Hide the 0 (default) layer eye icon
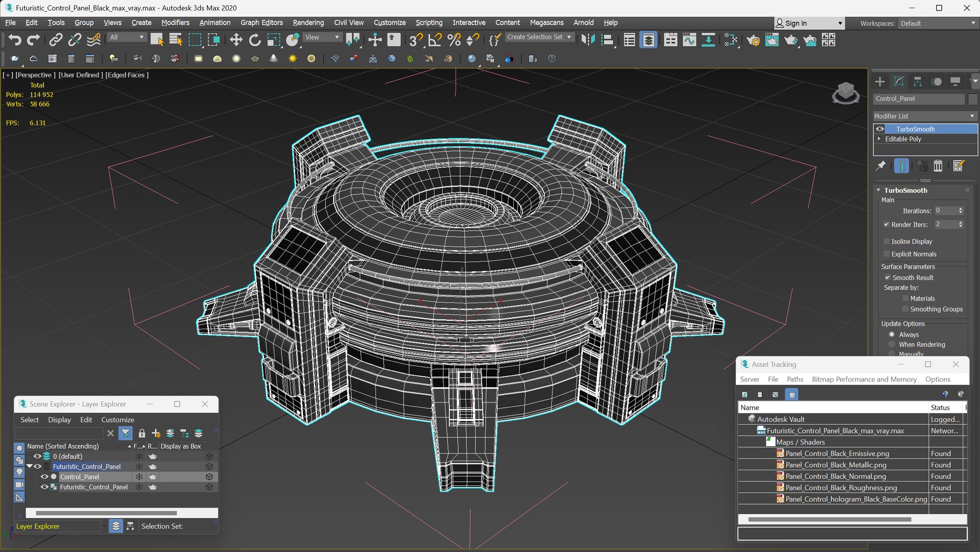The height and width of the screenshot is (552, 980). pyautogui.click(x=37, y=456)
